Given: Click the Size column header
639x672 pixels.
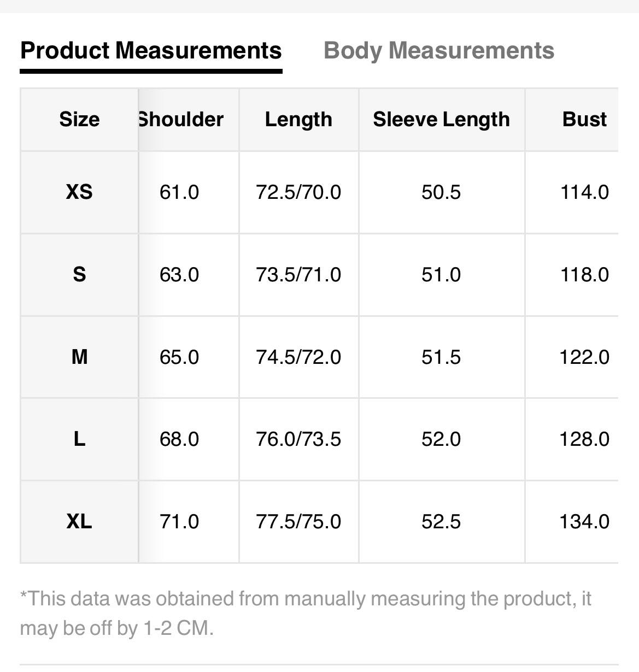Looking at the screenshot, I should point(79,119).
